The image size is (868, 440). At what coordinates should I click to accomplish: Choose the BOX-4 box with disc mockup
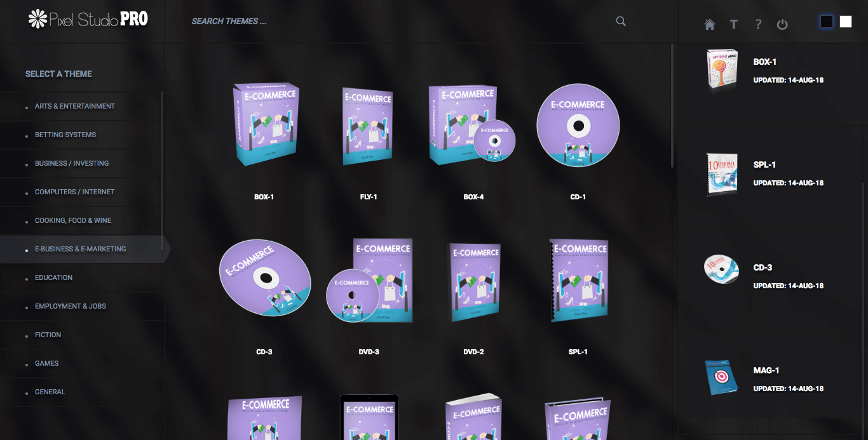coord(471,125)
